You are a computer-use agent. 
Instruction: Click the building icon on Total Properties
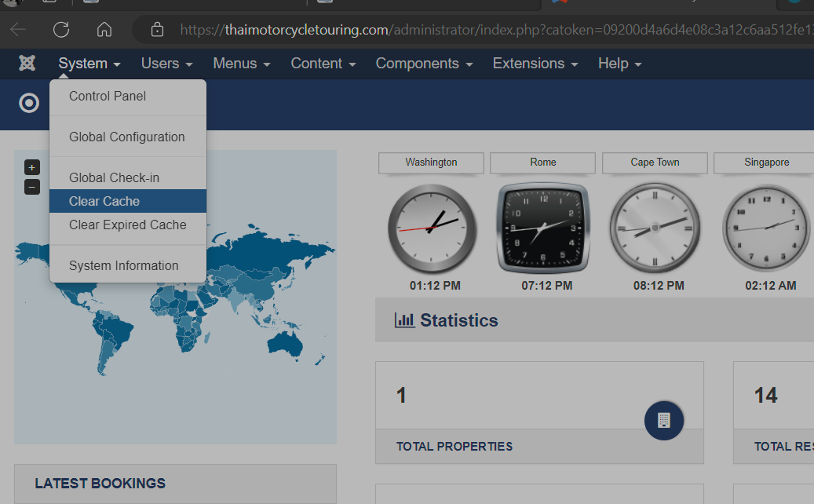(663, 420)
